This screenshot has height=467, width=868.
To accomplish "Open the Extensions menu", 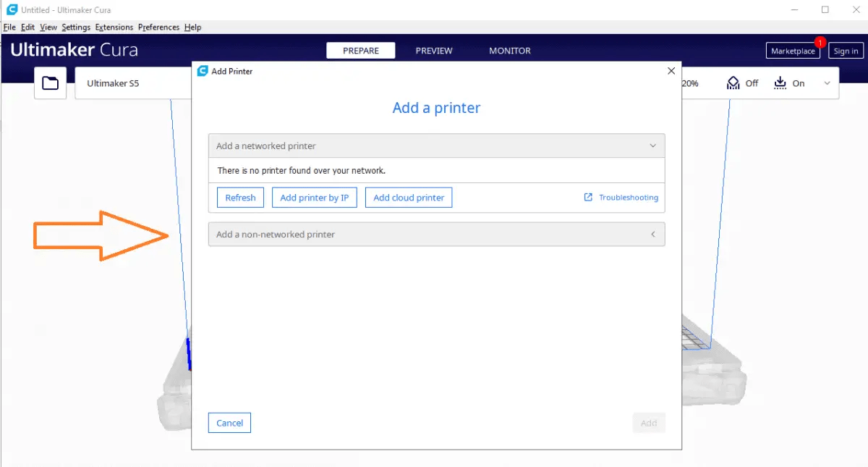I will pos(114,27).
